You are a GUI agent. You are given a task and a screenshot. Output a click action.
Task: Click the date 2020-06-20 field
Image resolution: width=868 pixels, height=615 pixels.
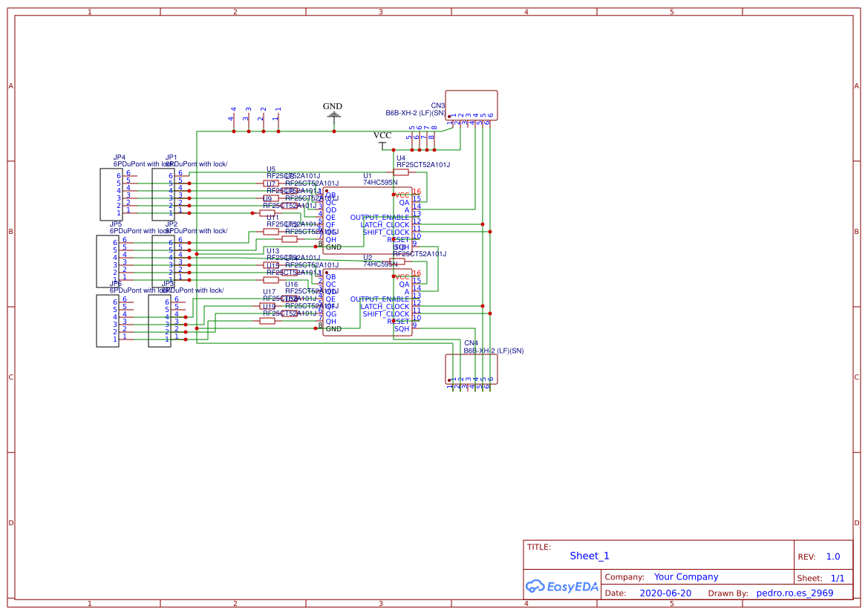(x=667, y=593)
